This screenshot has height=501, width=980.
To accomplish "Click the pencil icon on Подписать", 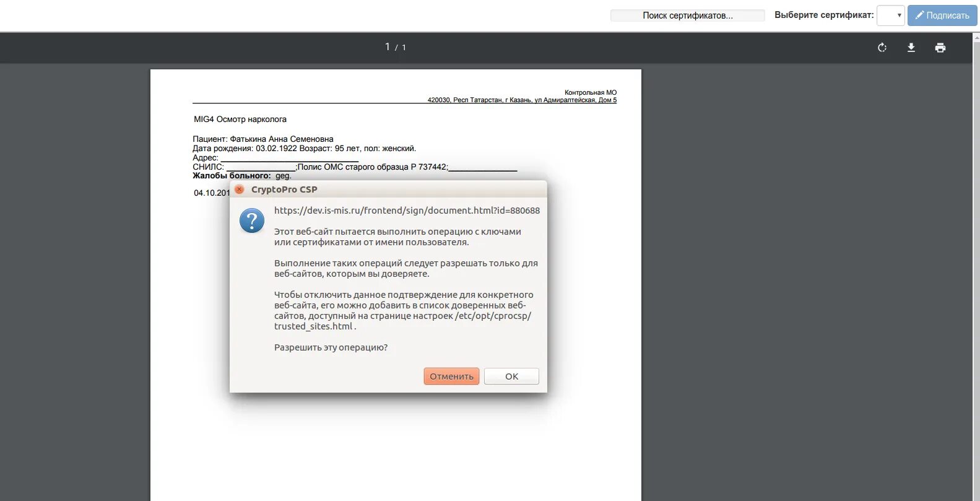I will pos(920,15).
